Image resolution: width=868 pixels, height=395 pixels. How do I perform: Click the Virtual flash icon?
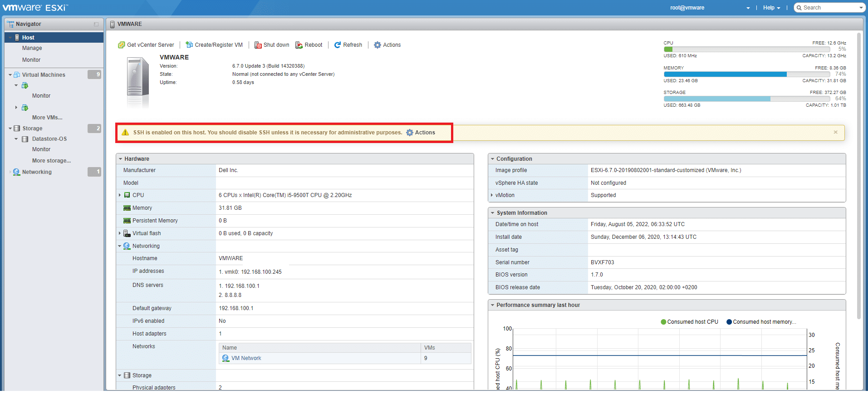coord(127,233)
